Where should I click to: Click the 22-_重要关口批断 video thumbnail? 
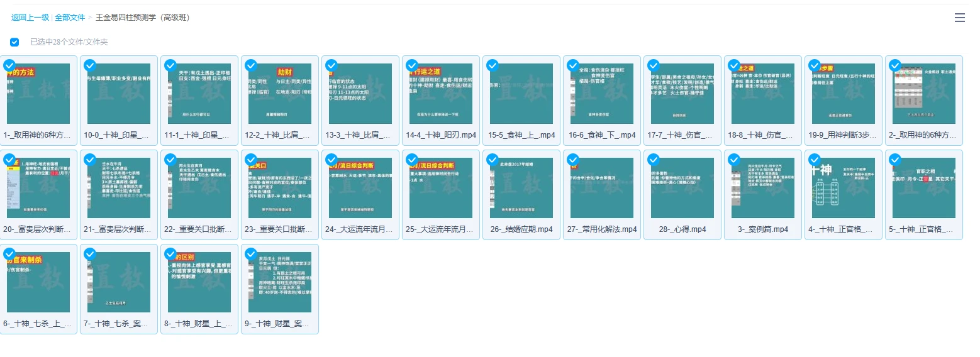click(199, 188)
